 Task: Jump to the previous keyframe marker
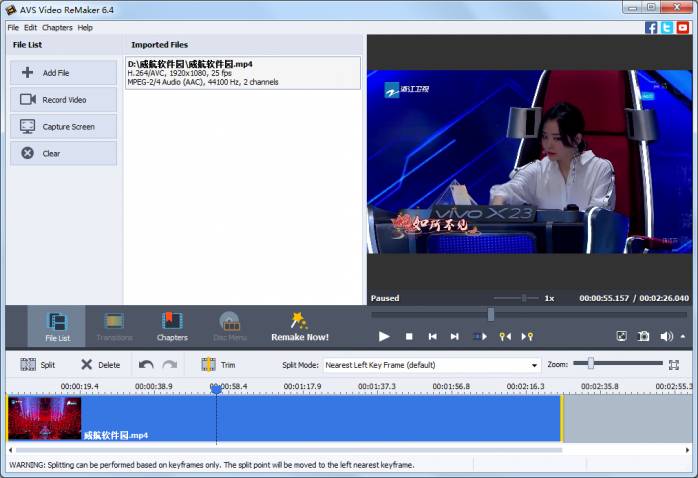505,337
